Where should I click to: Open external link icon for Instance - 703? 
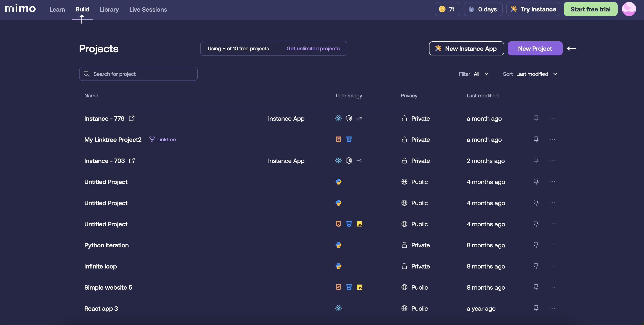[132, 161]
